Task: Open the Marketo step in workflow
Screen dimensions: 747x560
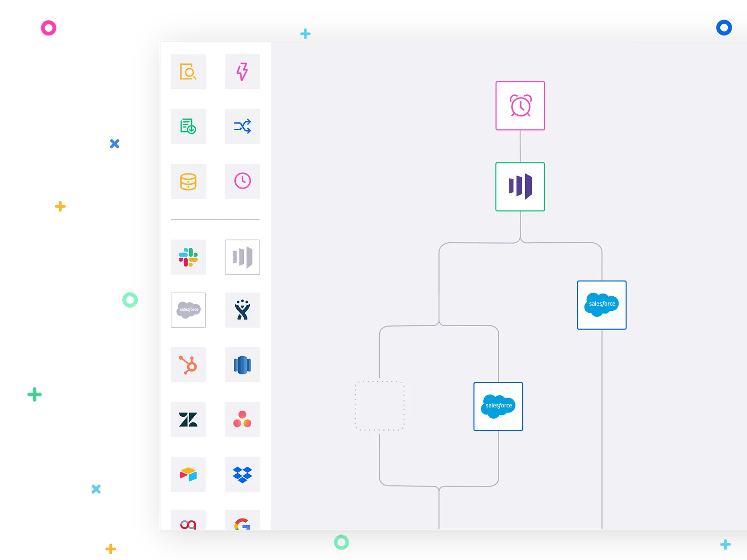Action: click(520, 187)
